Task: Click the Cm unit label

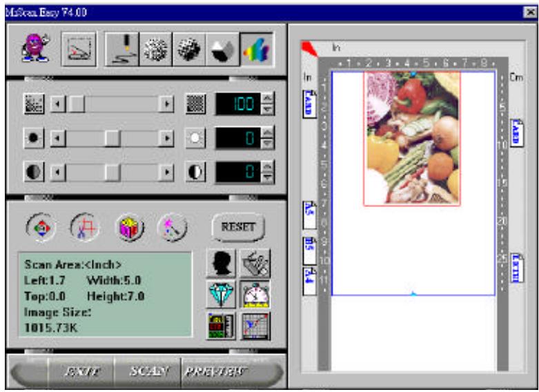Action: [x=516, y=77]
